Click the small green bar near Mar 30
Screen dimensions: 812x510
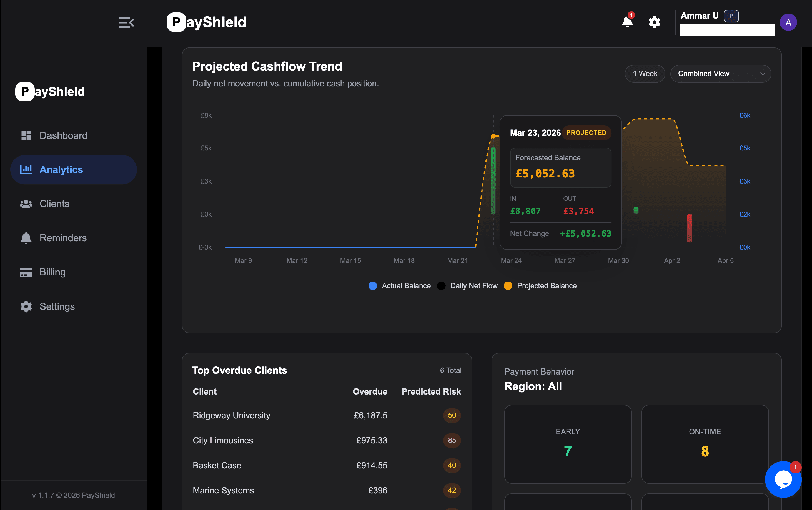[636, 211]
